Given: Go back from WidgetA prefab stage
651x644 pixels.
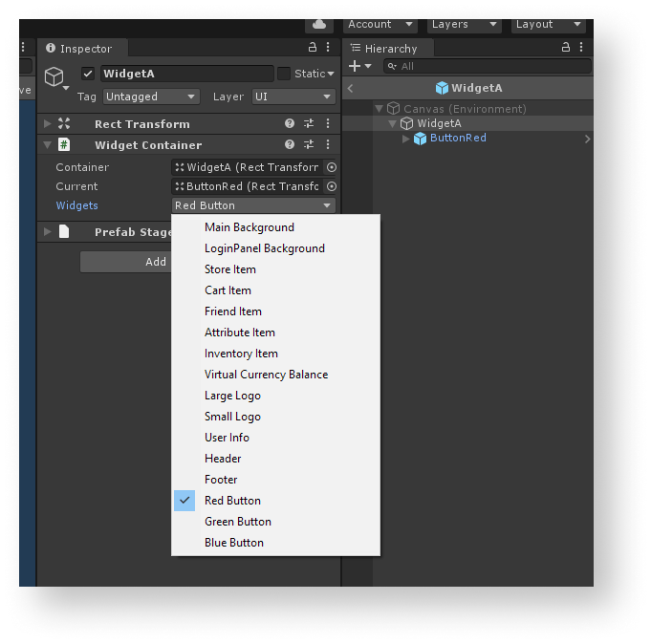Looking at the screenshot, I should 350,88.
